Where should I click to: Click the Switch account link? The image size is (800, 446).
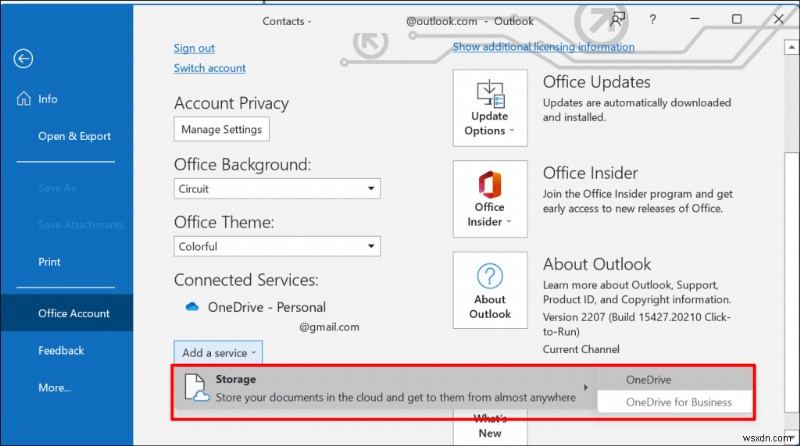(209, 68)
